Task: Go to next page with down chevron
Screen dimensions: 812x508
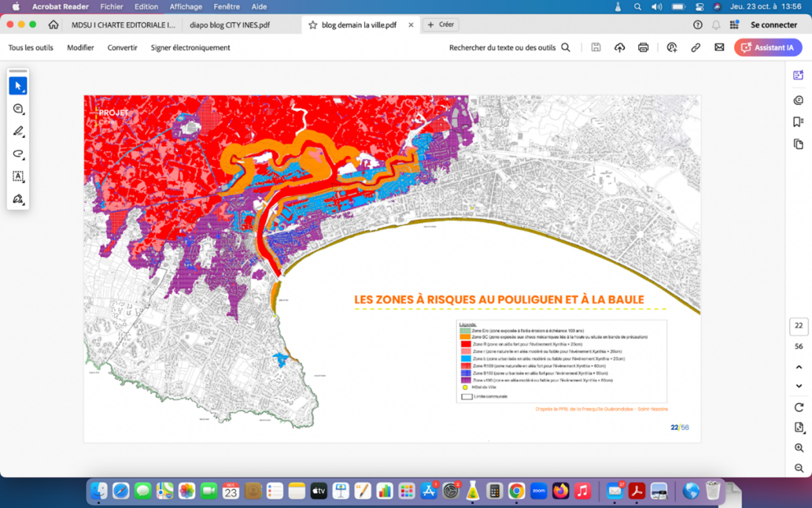Action: [x=799, y=386]
